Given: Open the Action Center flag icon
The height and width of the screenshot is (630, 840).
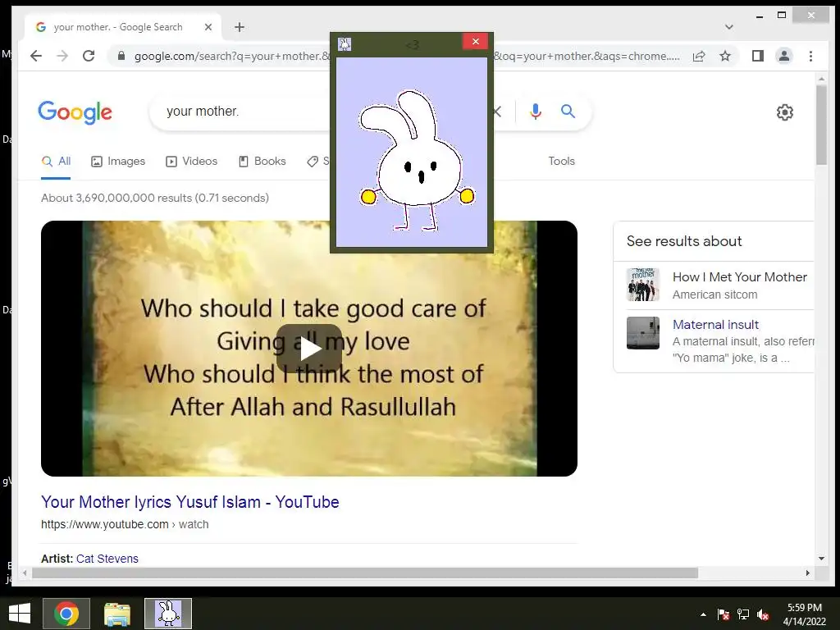Looking at the screenshot, I should (x=724, y=614).
